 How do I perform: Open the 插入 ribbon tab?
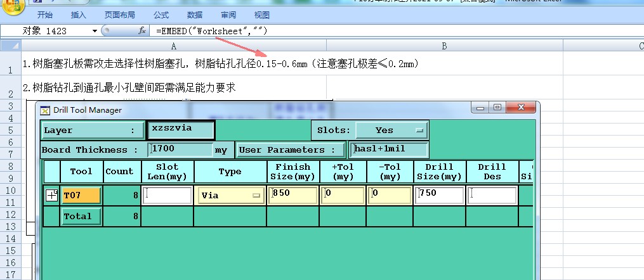[79, 15]
